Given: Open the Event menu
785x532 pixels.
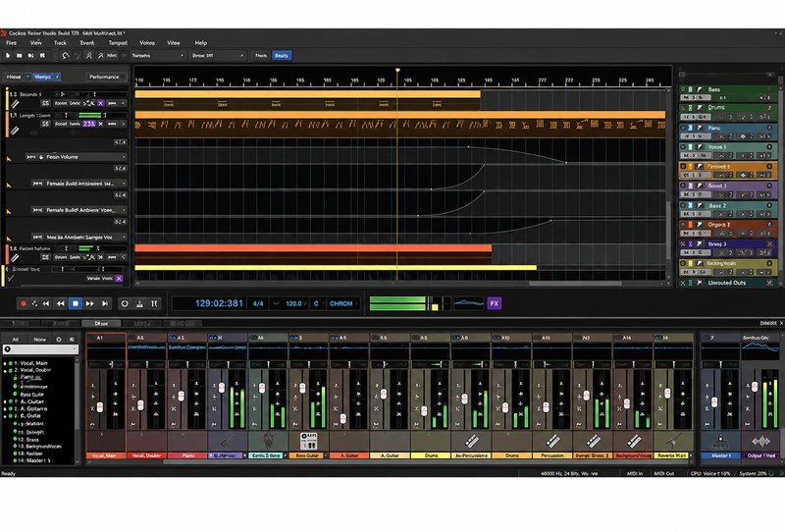Looking at the screenshot, I should [x=86, y=43].
